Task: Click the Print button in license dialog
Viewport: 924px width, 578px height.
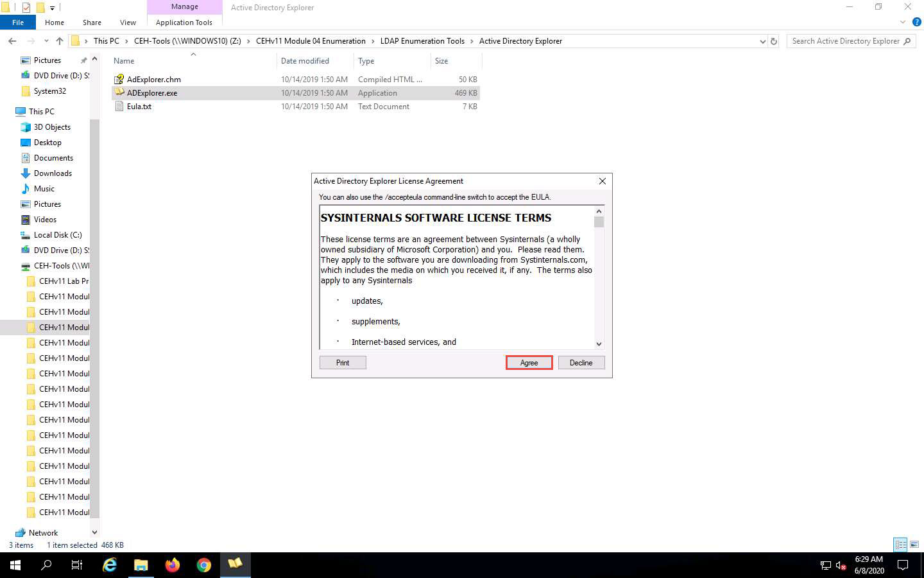Action: (343, 363)
